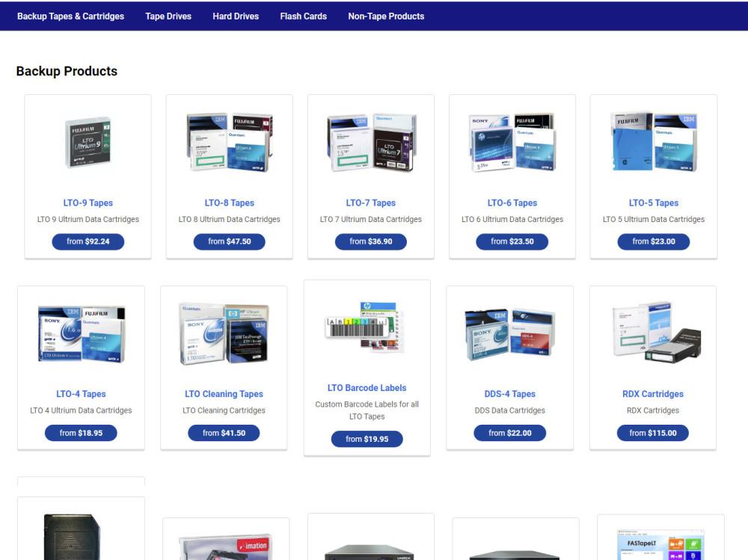This screenshot has width=748, height=560.
Task: Click the from $22.00 button
Action: pos(510,433)
